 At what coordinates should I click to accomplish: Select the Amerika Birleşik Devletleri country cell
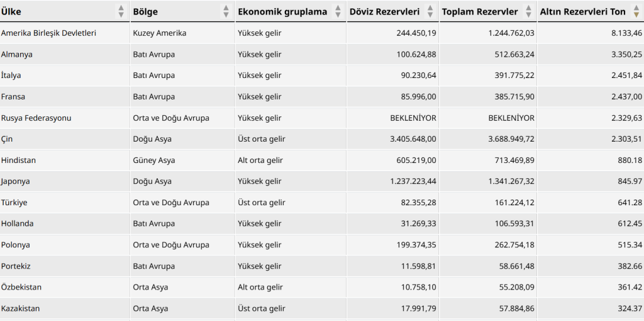click(x=48, y=33)
